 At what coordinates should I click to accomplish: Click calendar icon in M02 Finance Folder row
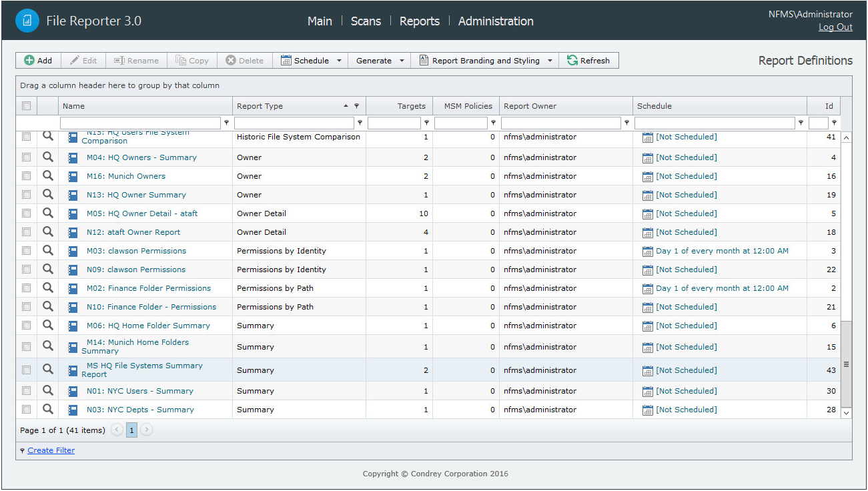[647, 289]
